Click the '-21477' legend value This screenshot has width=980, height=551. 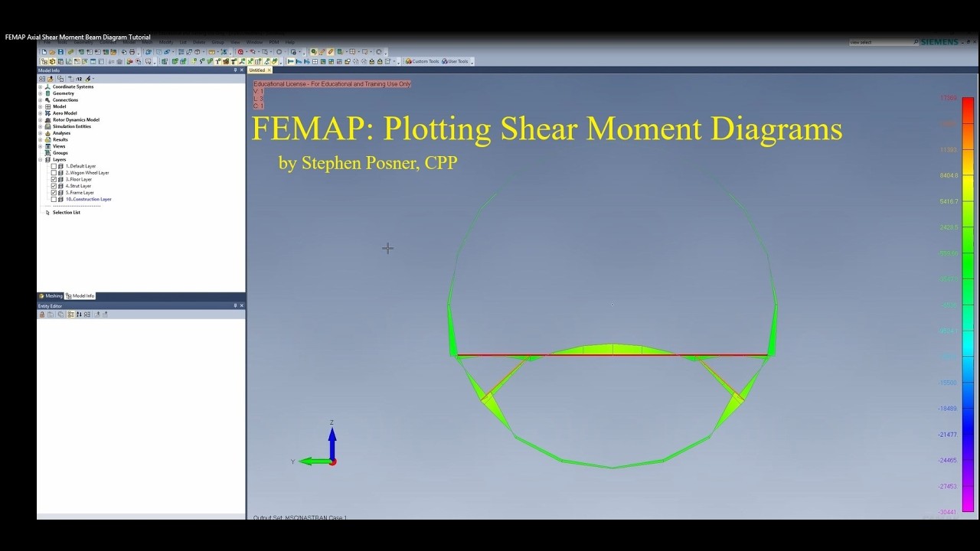(948, 435)
